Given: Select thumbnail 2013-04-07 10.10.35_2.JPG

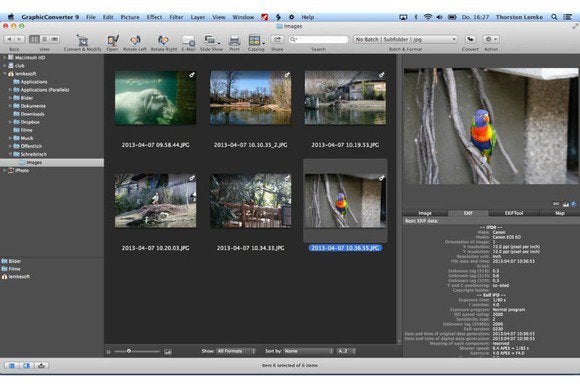Looking at the screenshot, I should (250, 98).
